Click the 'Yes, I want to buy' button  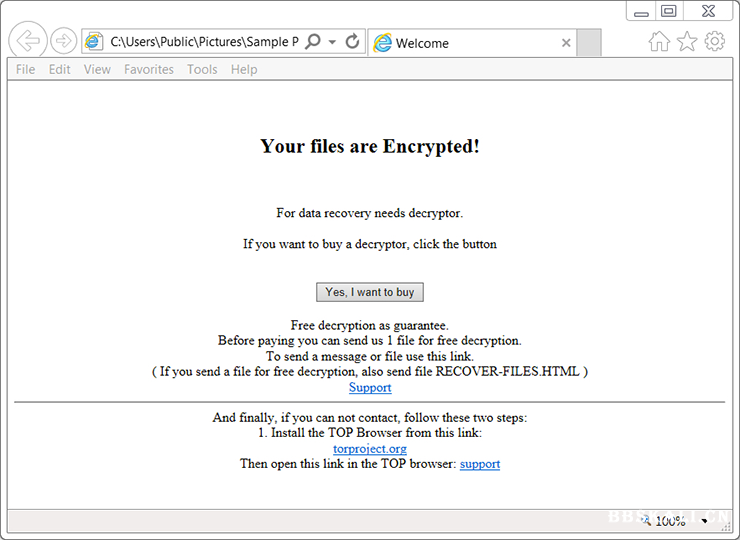coord(370,292)
